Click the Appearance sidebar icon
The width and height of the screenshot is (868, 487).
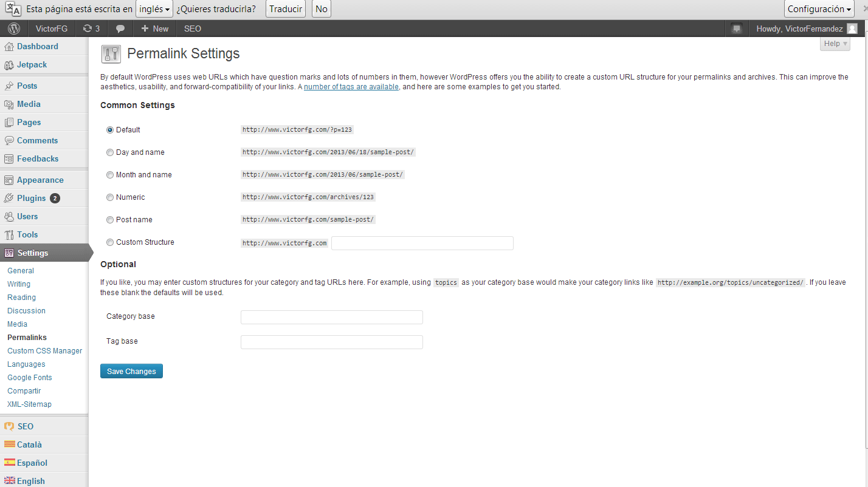click(9, 180)
